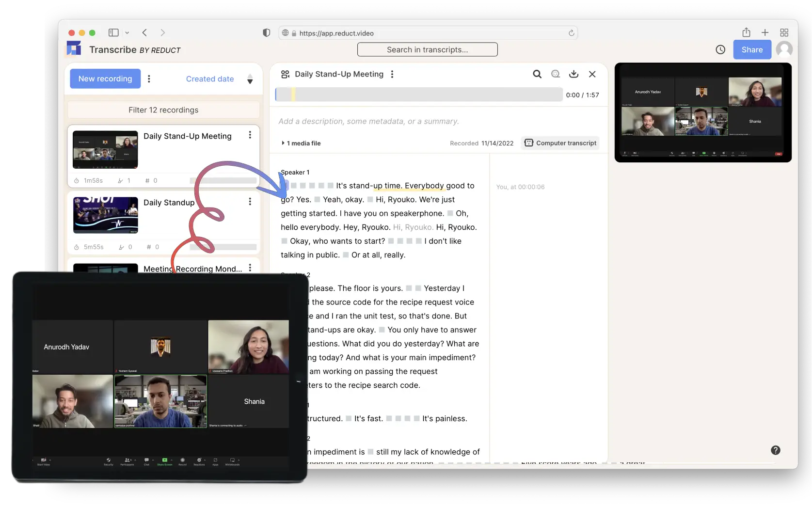
Task: Download the transcript with download icon
Action: click(x=574, y=74)
